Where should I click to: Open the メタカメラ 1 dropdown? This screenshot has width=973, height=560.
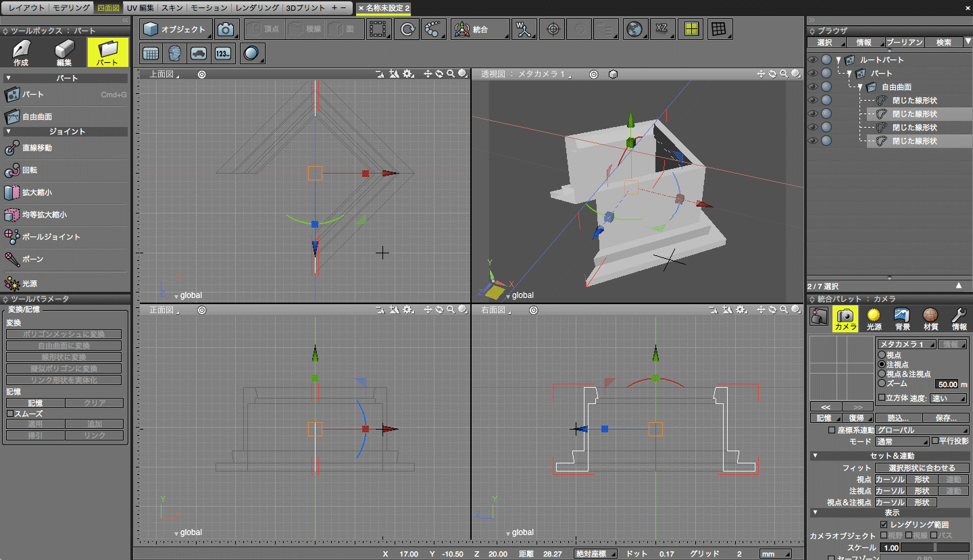click(x=907, y=344)
